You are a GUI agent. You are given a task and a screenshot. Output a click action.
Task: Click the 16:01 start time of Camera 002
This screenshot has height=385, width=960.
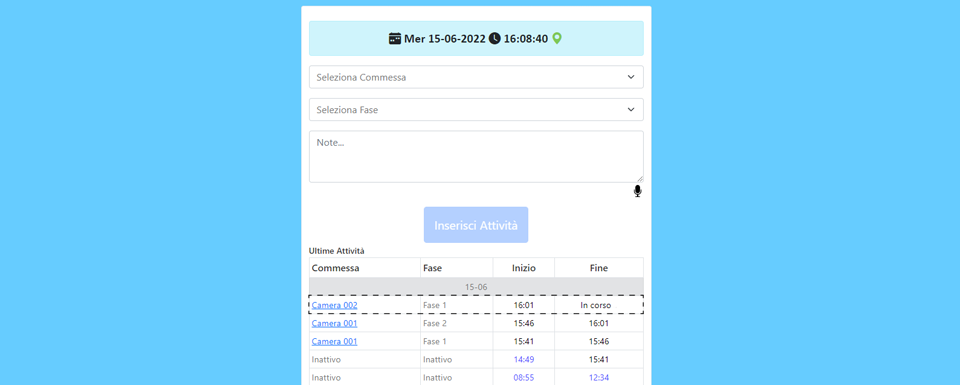tap(523, 305)
